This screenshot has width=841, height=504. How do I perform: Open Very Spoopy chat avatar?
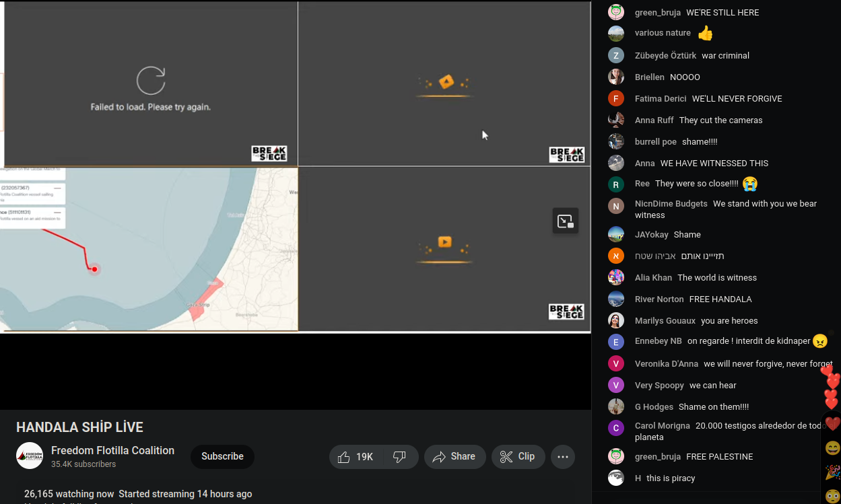tap(616, 385)
